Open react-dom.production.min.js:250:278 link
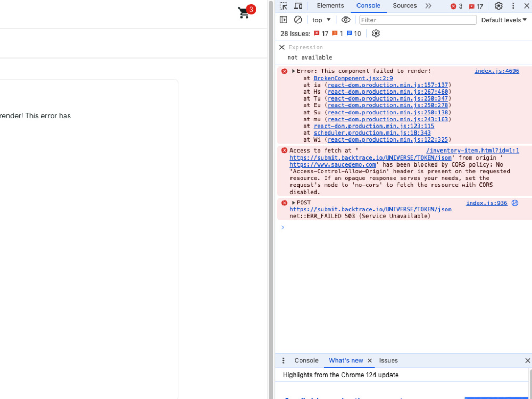This screenshot has width=532, height=399. [388, 105]
